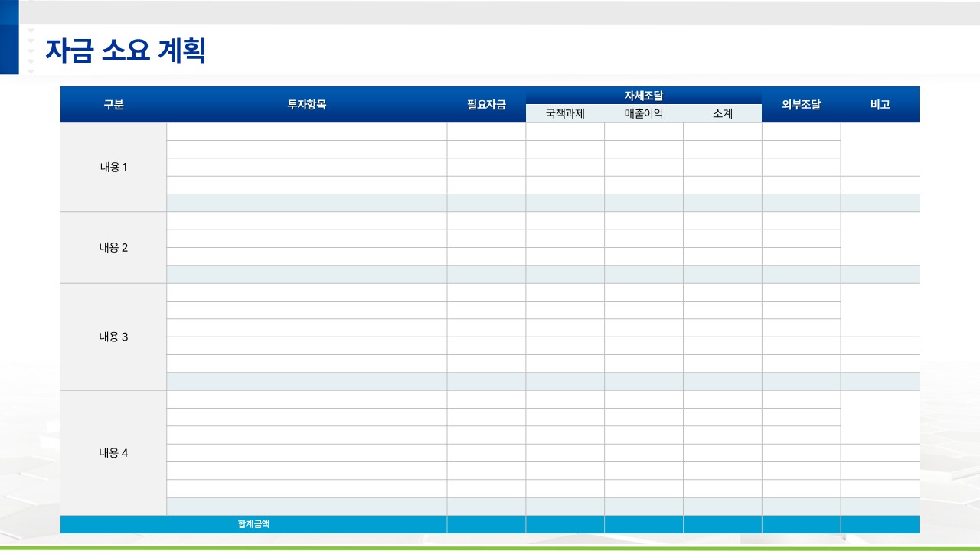Click the 국책과제 sub-header cell

click(565, 113)
